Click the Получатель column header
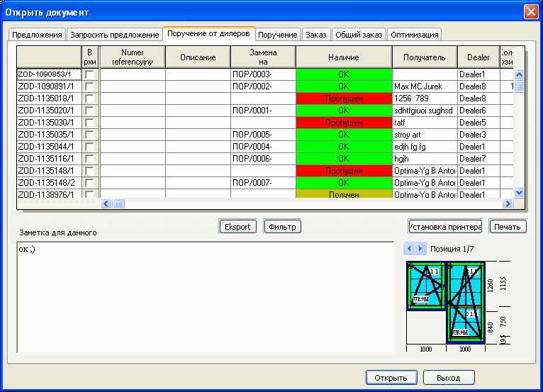The width and height of the screenshot is (543, 392). coord(425,57)
